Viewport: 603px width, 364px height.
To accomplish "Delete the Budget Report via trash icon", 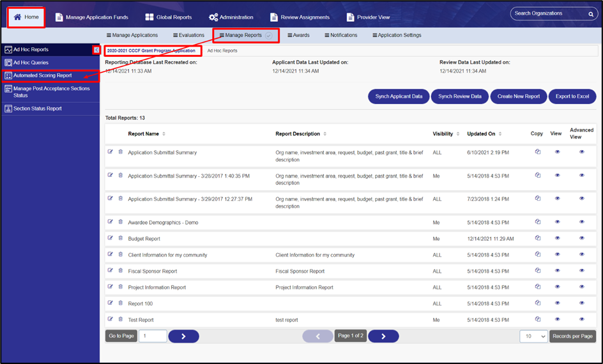I will click(120, 238).
